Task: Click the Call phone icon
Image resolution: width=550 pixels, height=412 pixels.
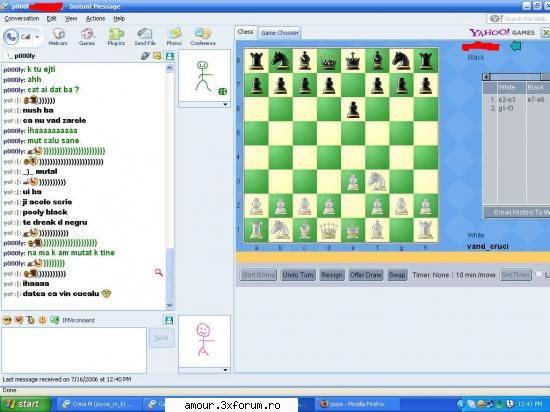Action: (x=11, y=37)
